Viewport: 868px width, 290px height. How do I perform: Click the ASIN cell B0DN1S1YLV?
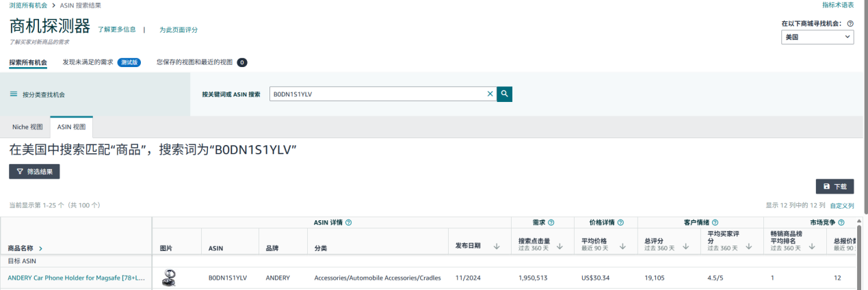click(x=229, y=278)
